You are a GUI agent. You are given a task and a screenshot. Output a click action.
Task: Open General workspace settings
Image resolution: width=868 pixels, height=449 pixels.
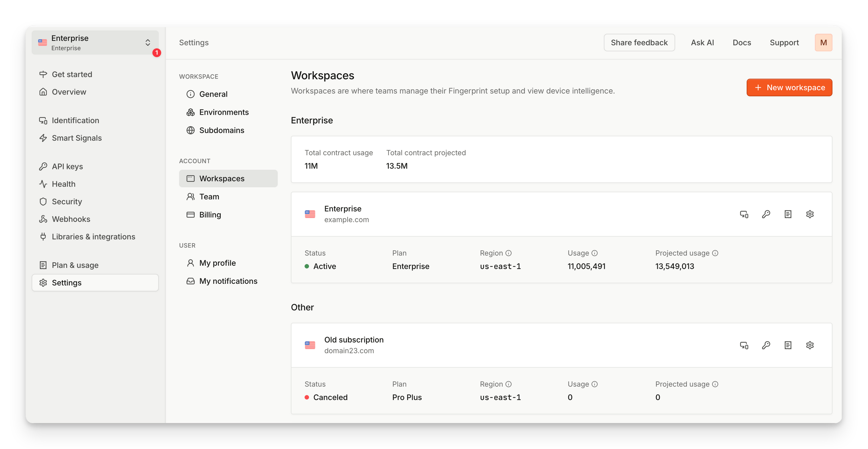[228, 94]
